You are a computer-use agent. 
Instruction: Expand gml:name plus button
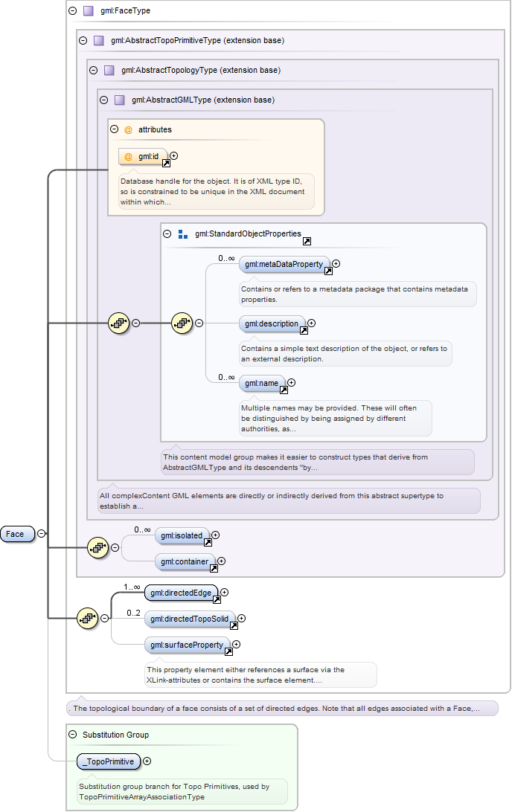(291, 383)
